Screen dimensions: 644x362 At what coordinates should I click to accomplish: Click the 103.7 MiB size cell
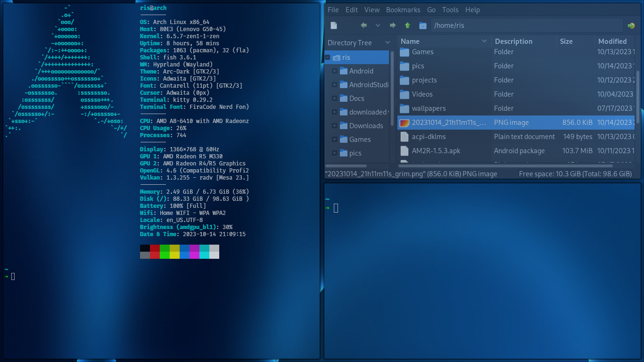coord(578,151)
